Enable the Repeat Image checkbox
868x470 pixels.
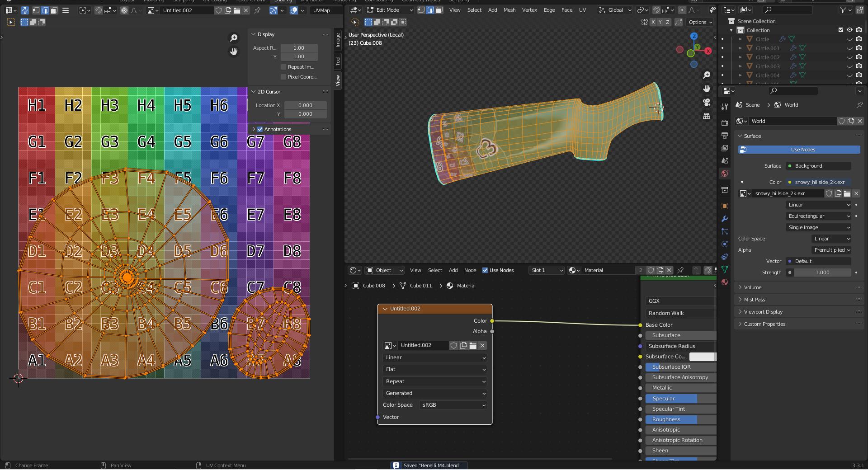pyautogui.click(x=283, y=67)
